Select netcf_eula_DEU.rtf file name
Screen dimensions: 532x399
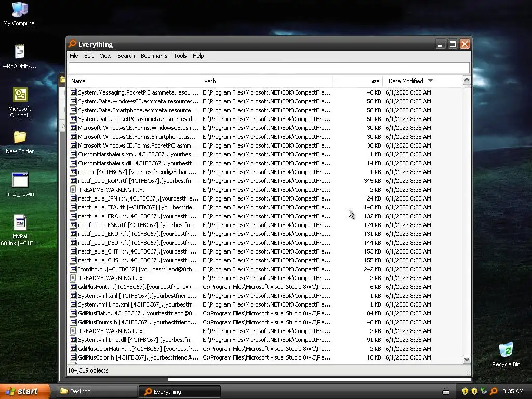[137, 243]
